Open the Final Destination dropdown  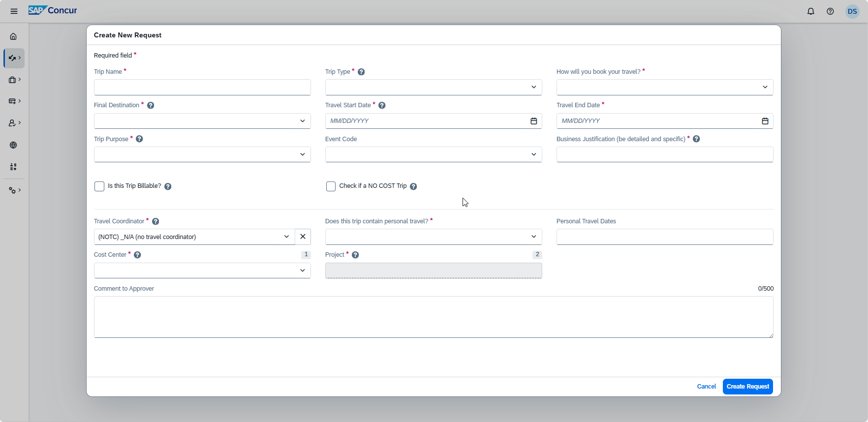point(202,121)
